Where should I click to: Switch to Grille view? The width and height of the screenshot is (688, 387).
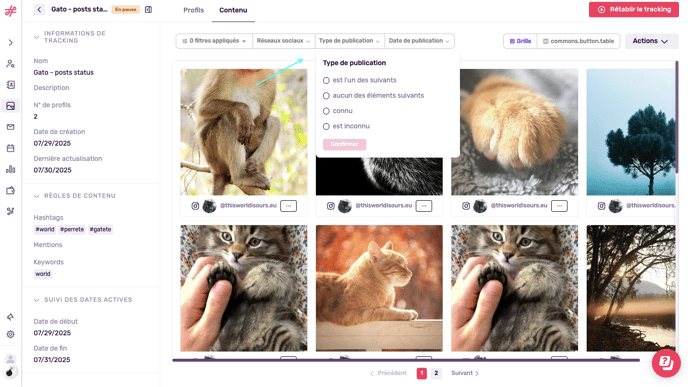pyautogui.click(x=520, y=41)
